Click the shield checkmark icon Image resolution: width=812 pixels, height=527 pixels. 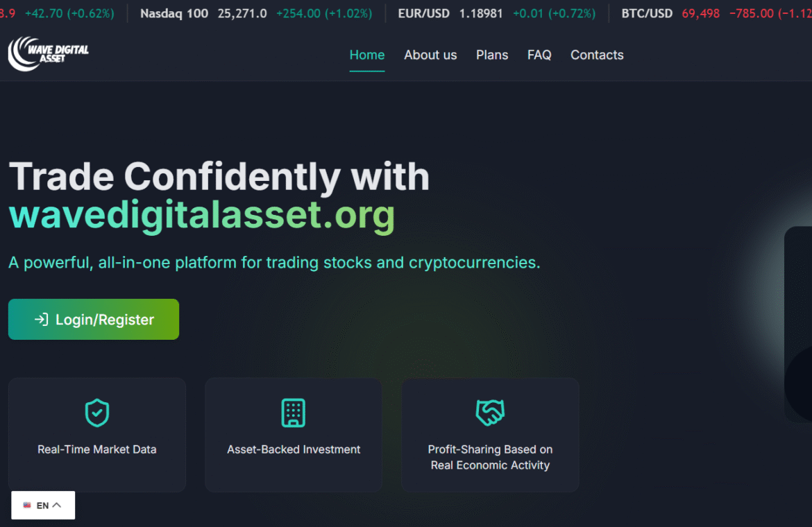coord(97,413)
